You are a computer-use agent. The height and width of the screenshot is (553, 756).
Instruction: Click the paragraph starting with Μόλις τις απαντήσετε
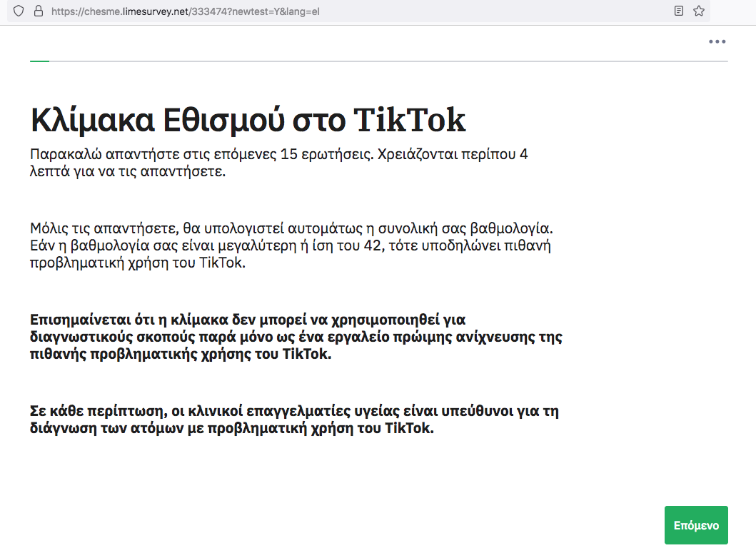click(x=291, y=245)
